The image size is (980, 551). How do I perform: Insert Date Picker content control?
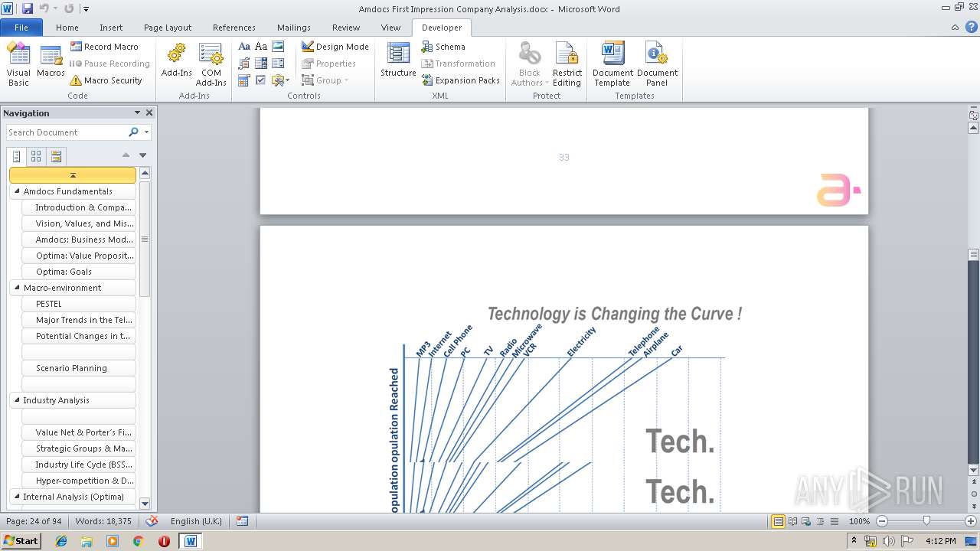point(244,80)
